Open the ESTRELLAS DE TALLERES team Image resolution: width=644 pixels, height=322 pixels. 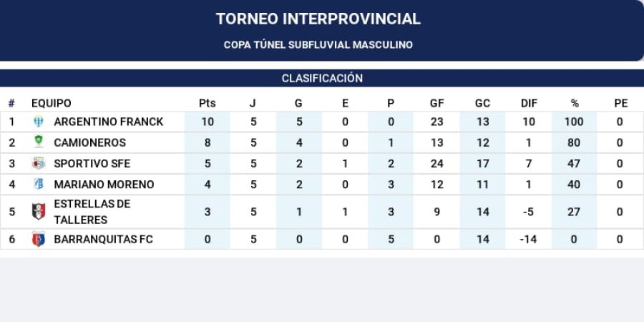coord(92,212)
